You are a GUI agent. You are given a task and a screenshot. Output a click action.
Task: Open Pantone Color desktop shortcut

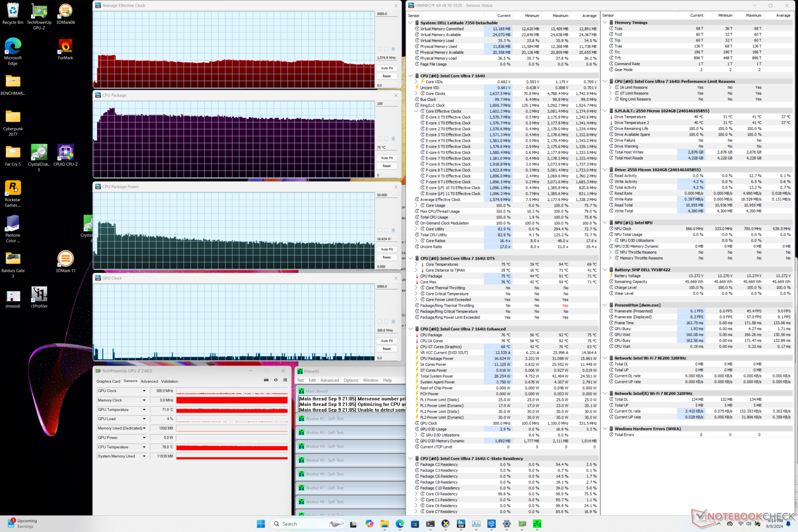coord(13,229)
